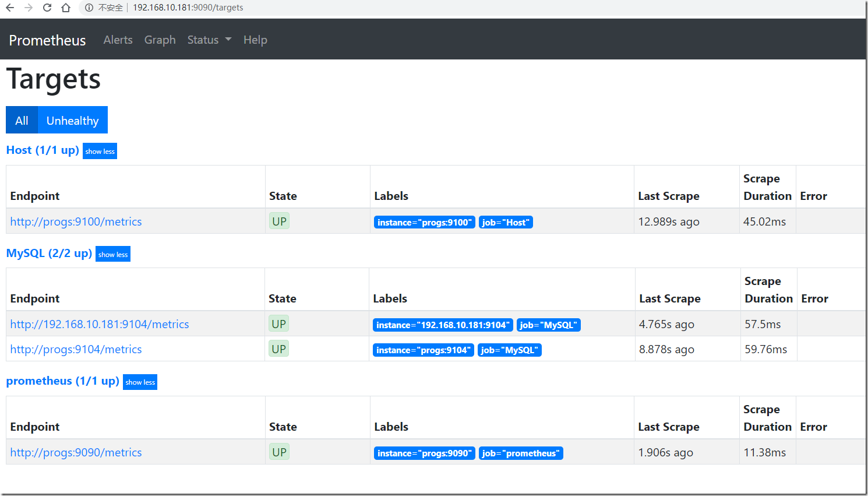Viewport: 868px width, 496px height.
Task: Click last scrape value 1.906s ago
Action: coord(665,452)
